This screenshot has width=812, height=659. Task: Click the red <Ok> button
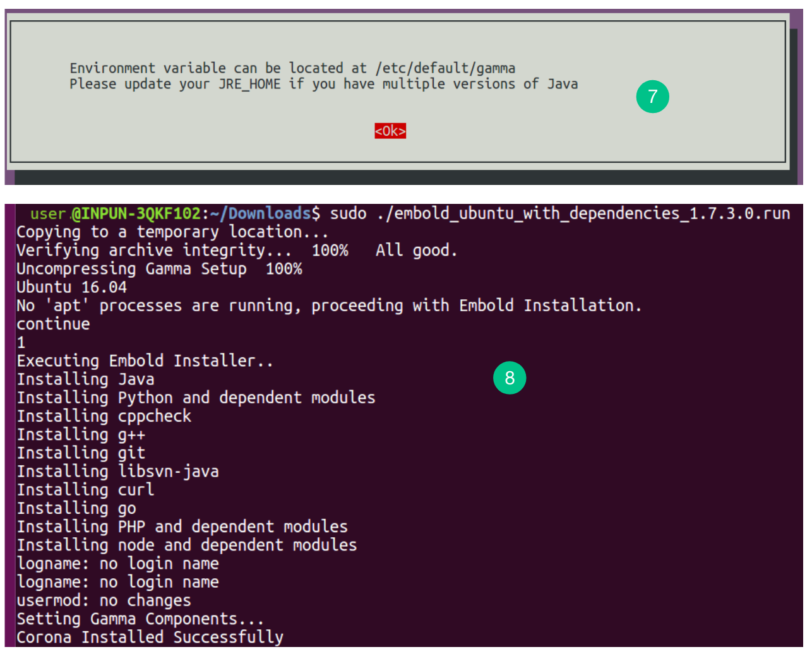(x=390, y=131)
